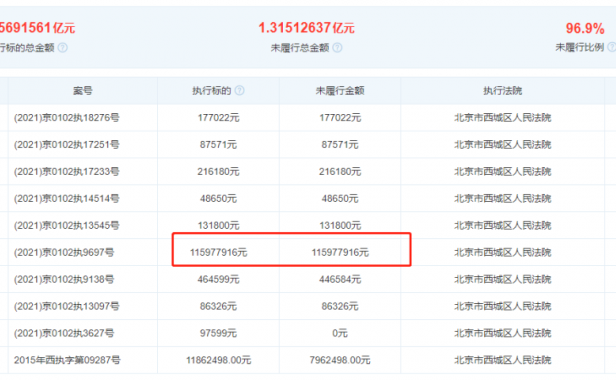The width and height of the screenshot is (616, 380).
Task: Select unfulfilled amount 446584元
Action: click(340, 279)
